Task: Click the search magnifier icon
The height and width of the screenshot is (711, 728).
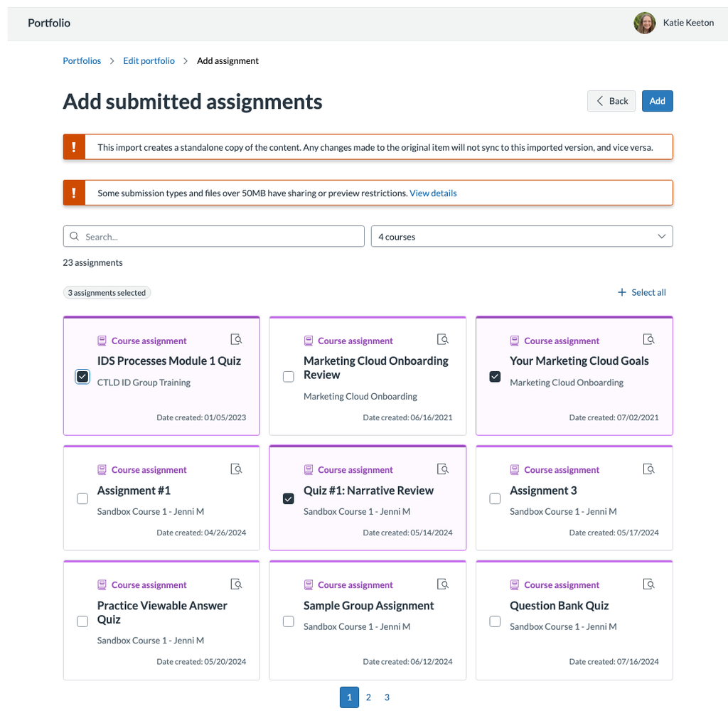Action: pyautogui.click(x=74, y=236)
